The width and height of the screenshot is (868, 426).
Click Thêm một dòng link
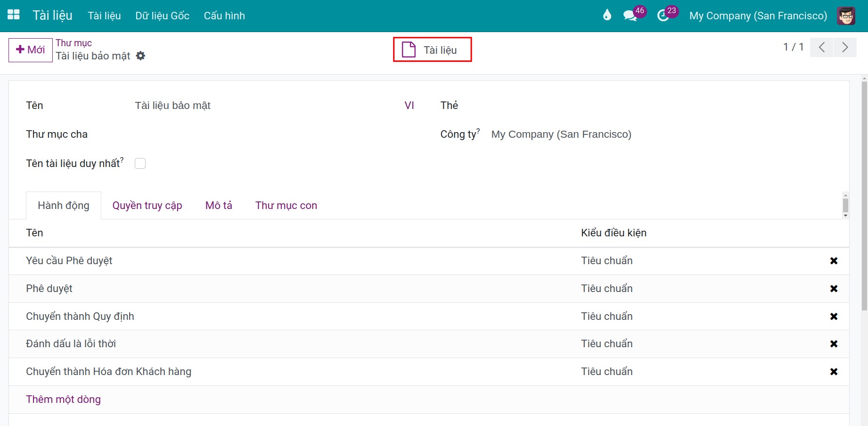coord(63,400)
